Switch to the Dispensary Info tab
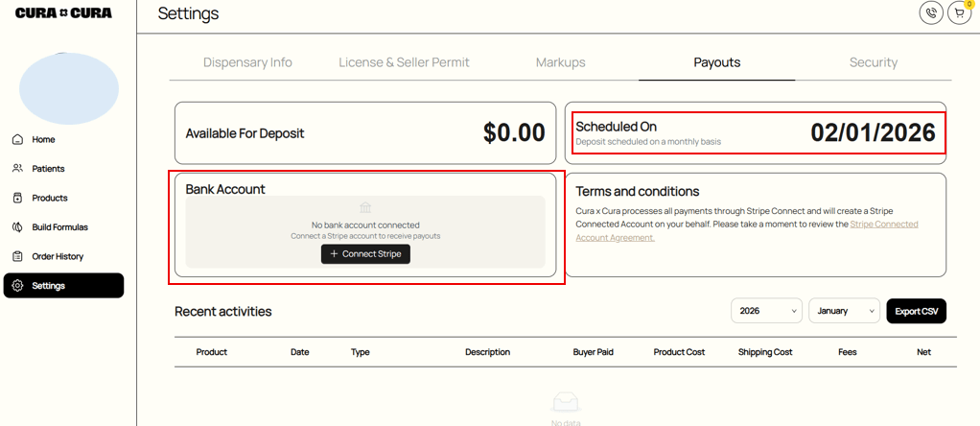Image resolution: width=980 pixels, height=426 pixels. (x=247, y=62)
